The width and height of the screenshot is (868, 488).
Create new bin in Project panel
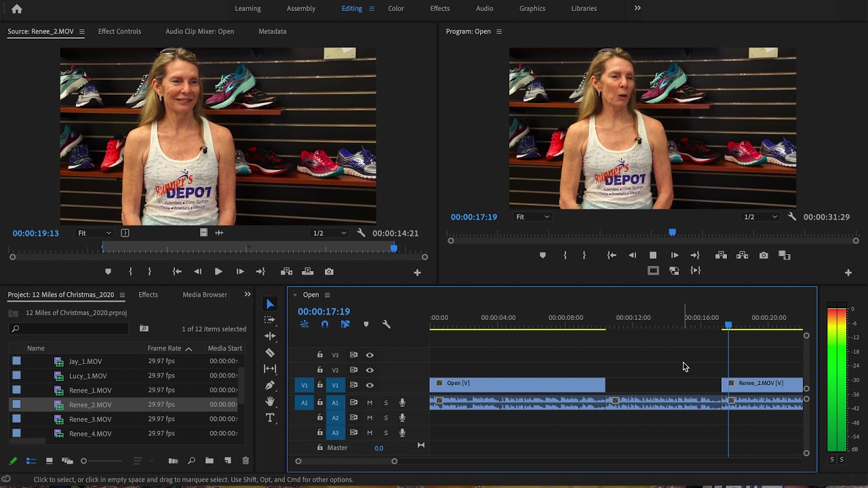210,461
